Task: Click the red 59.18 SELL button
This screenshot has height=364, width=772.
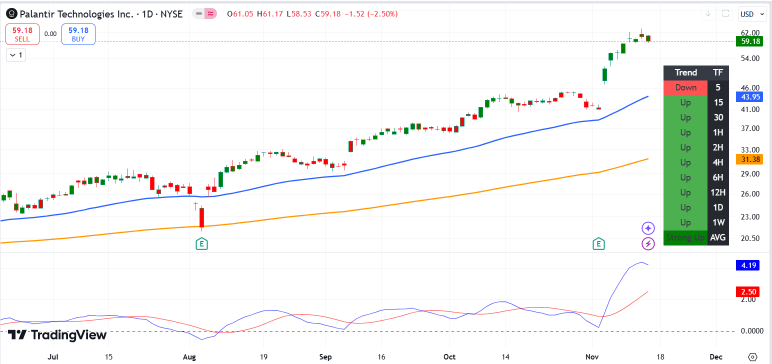Action: pos(22,34)
